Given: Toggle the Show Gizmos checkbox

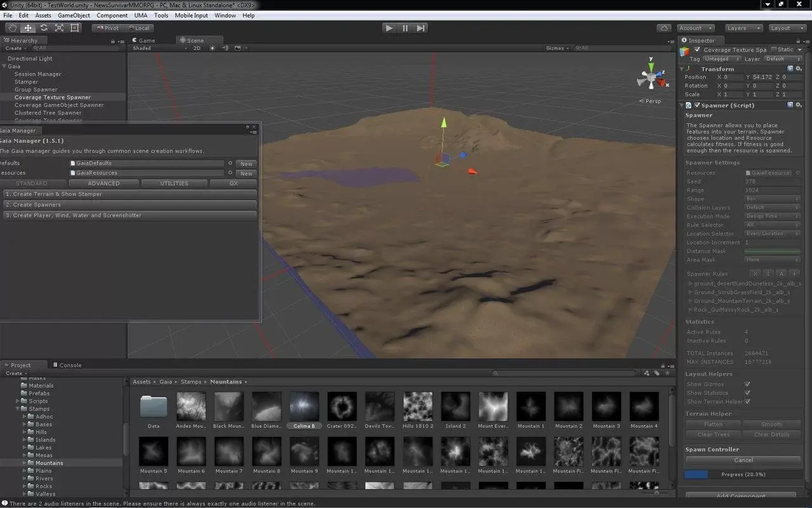Looking at the screenshot, I should coord(747,384).
